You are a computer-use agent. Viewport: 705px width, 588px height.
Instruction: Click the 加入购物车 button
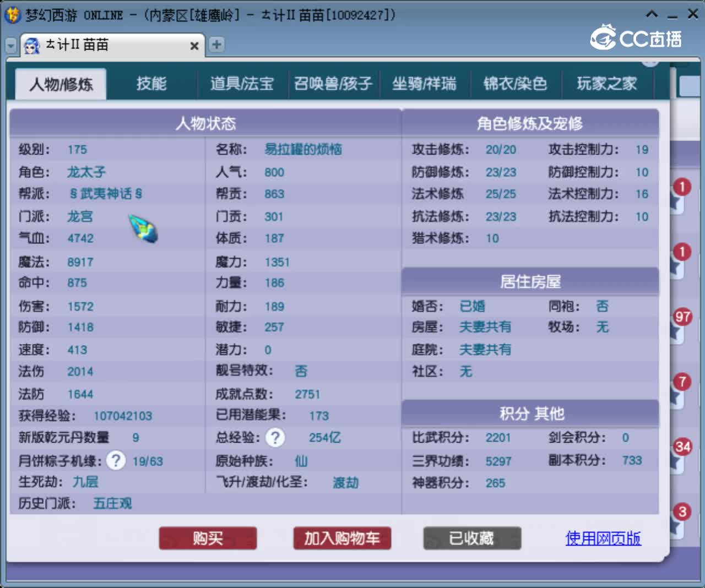point(342,538)
